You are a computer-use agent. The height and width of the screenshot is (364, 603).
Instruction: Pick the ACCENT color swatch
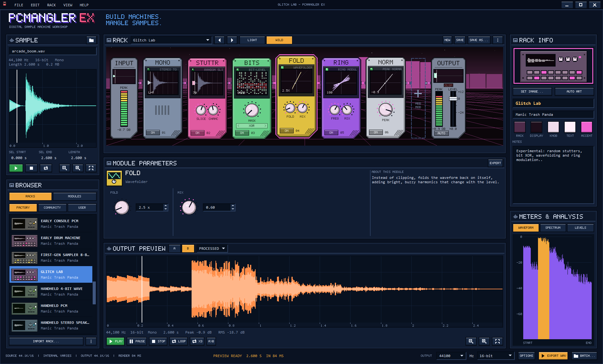click(586, 127)
